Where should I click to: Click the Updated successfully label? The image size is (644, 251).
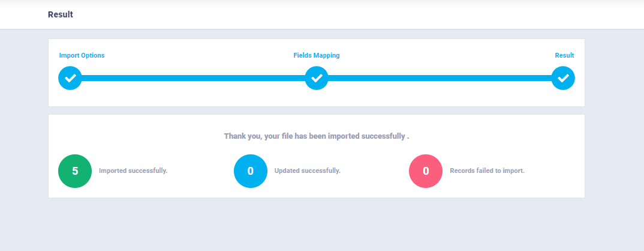pos(308,171)
